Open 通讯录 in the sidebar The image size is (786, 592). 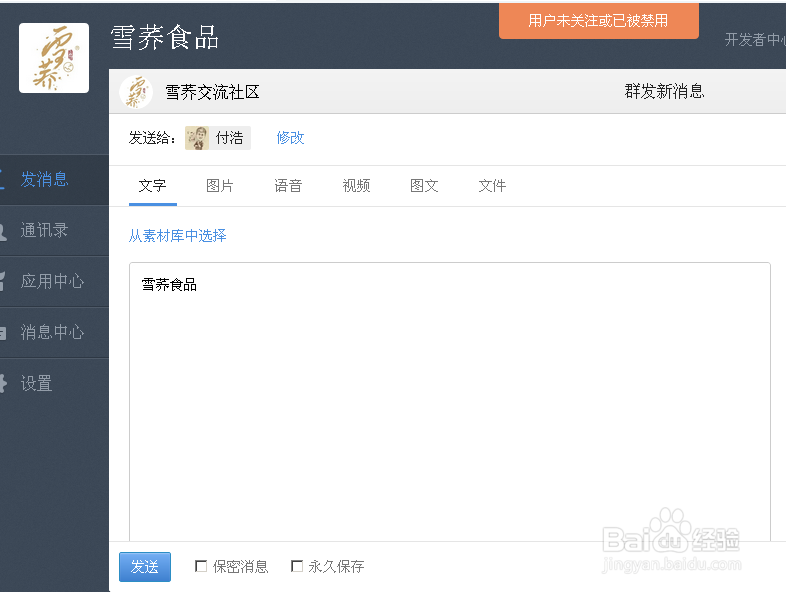[x=54, y=231]
